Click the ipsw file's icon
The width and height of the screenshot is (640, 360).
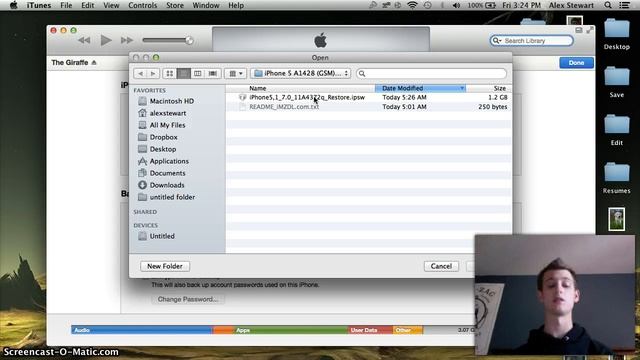tap(242, 97)
